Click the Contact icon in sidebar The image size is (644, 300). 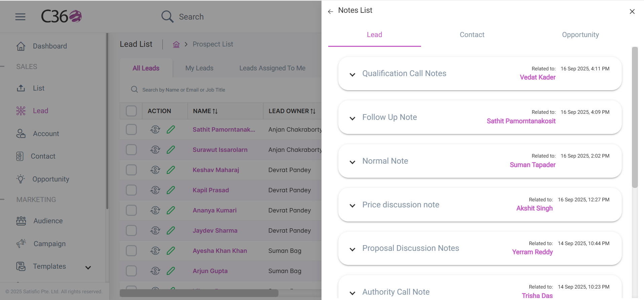click(x=20, y=156)
